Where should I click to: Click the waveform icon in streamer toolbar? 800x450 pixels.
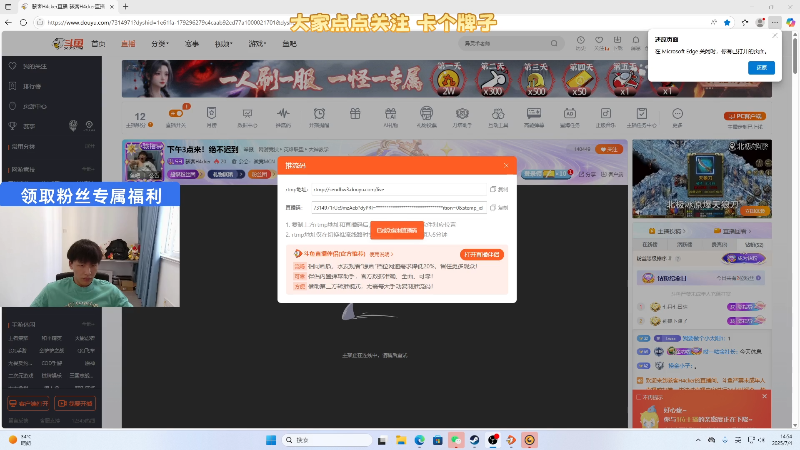(283, 113)
